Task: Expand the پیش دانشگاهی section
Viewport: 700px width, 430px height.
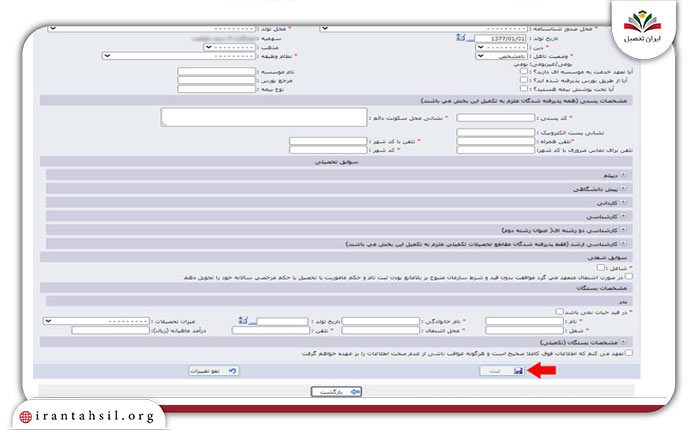Action: click(x=623, y=188)
